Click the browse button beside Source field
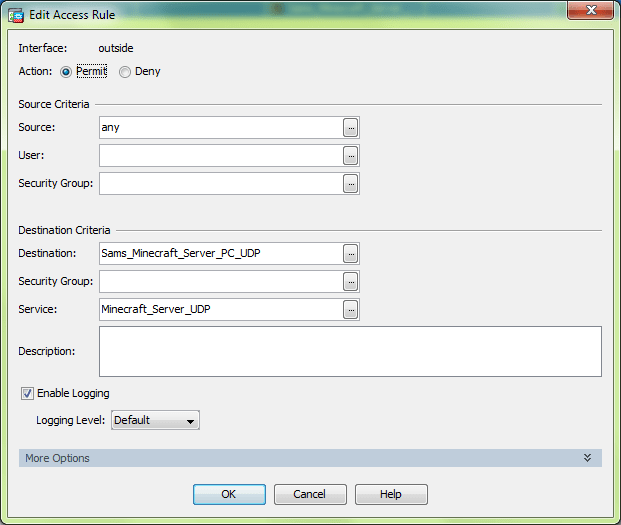Image resolution: width=621 pixels, height=525 pixels. [350, 128]
